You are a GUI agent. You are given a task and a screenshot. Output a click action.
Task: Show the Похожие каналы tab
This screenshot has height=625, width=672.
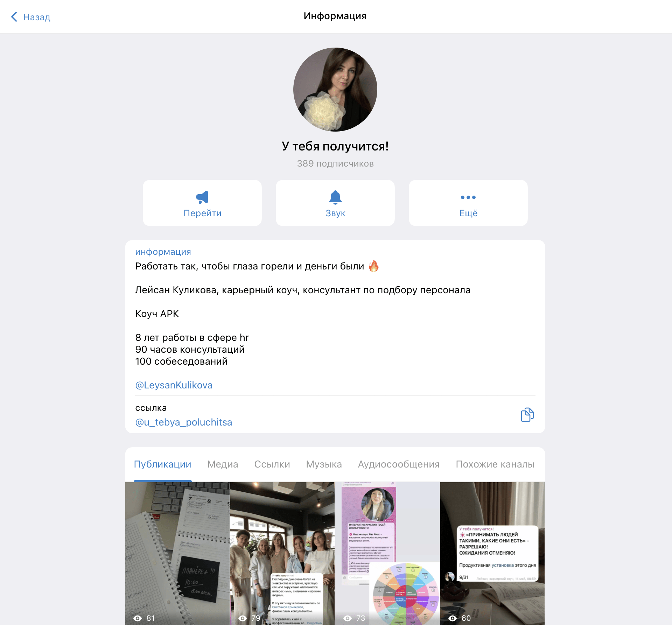[495, 464]
